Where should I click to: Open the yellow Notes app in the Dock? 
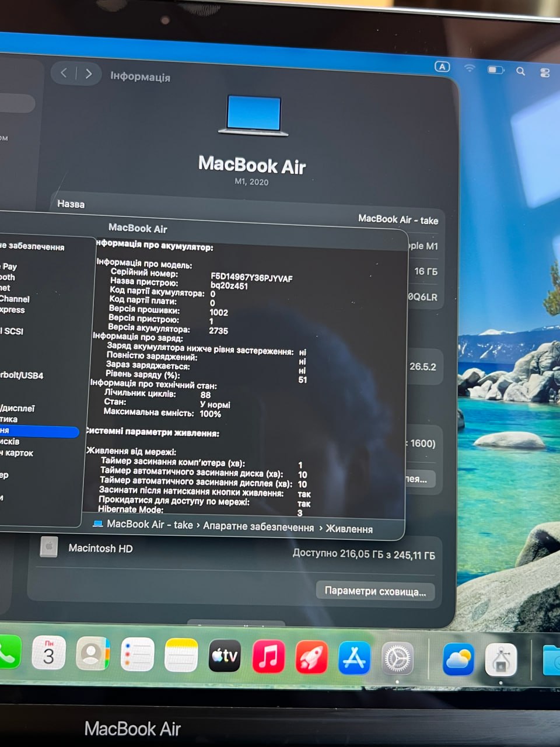coord(181,655)
